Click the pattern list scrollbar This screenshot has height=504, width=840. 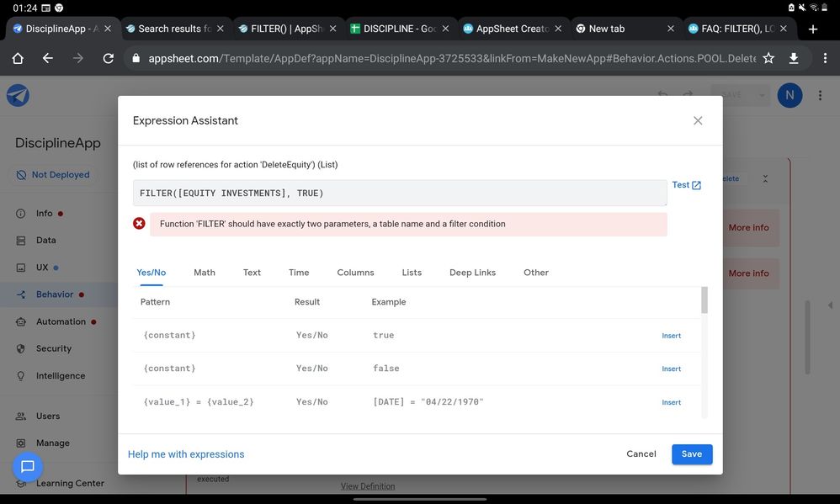click(x=704, y=300)
